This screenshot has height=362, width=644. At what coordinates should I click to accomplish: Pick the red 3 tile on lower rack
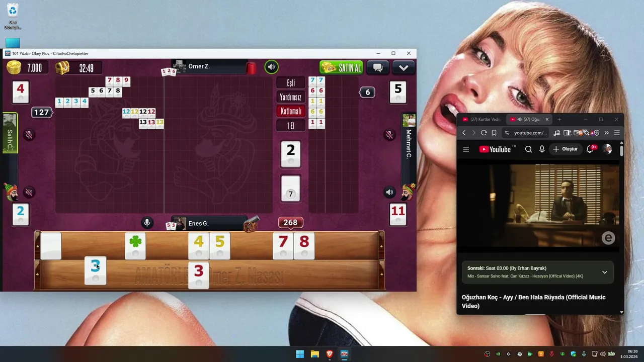pos(198,275)
